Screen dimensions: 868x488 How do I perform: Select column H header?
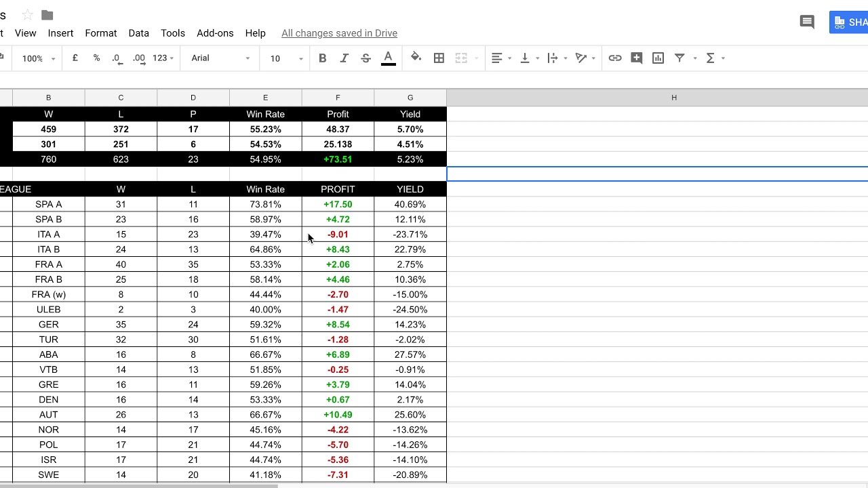657,98
